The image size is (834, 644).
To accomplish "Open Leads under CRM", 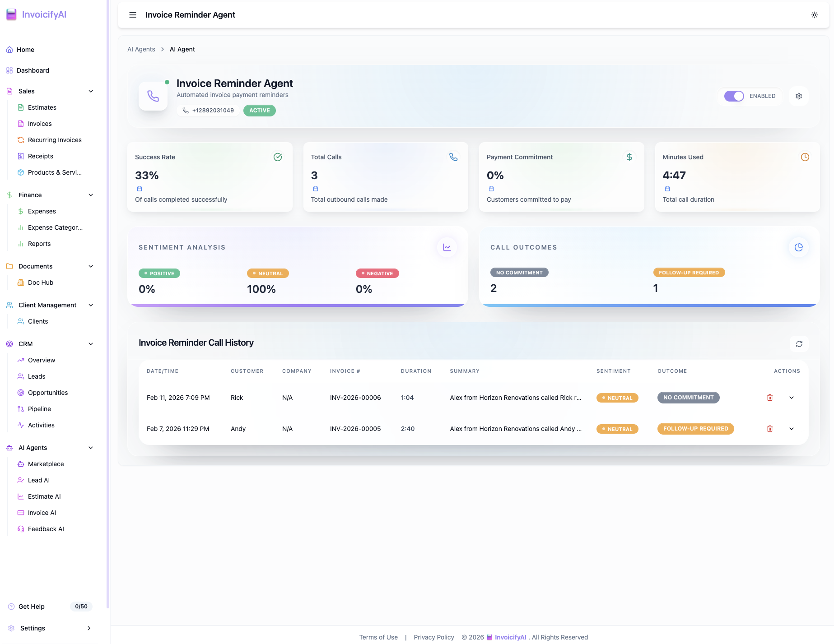I will [x=37, y=376].
